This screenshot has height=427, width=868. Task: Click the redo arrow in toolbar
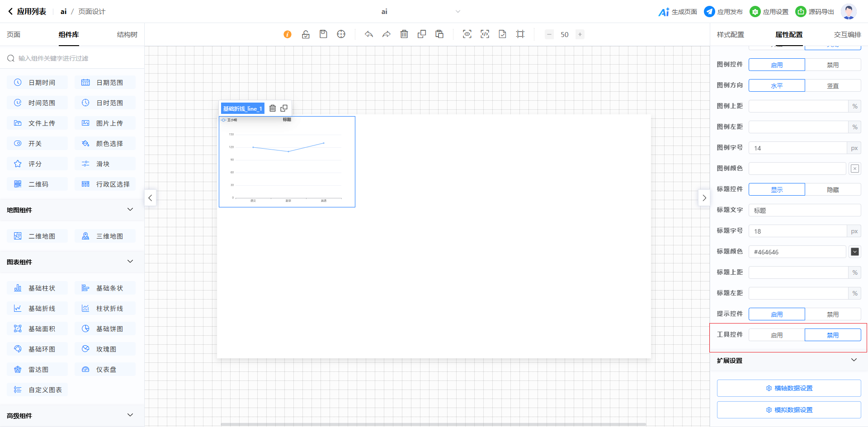pyautogui.click(x=386, y=34)
